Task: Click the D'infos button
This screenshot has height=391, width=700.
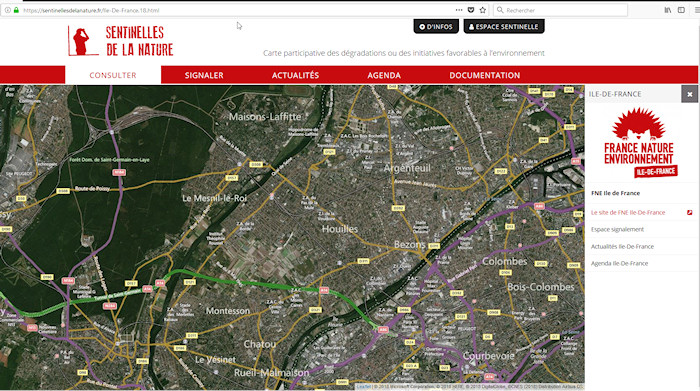Action: pyautogui.click(x=436, y=27)
